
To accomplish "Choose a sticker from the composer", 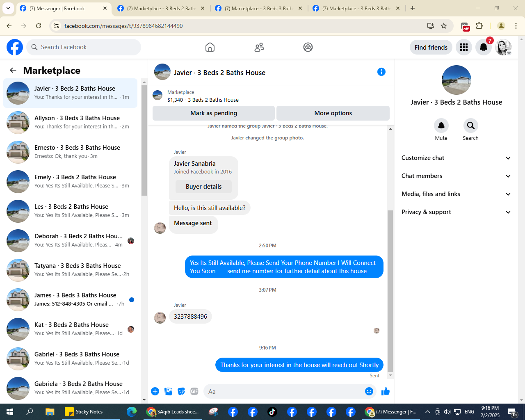I will pos(181,391).
